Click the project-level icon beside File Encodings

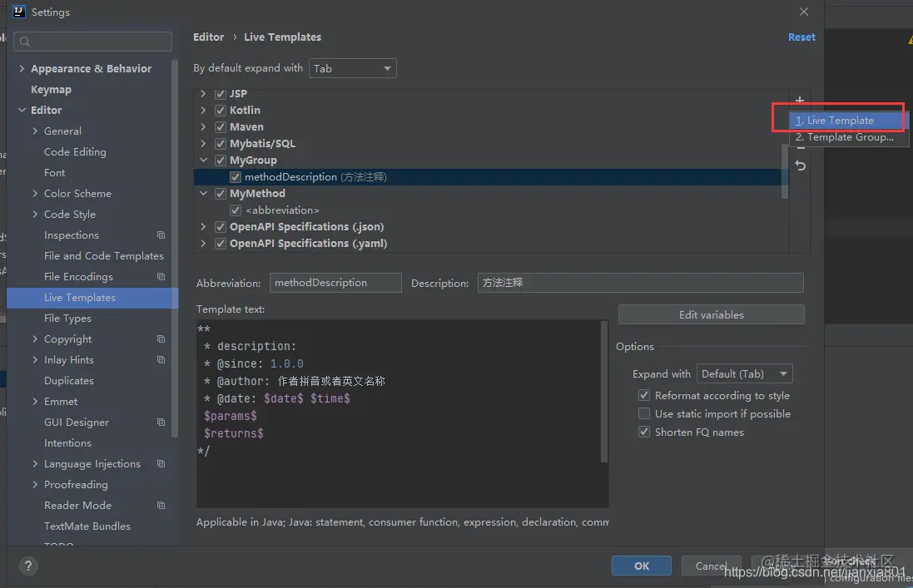click(161, 277)
